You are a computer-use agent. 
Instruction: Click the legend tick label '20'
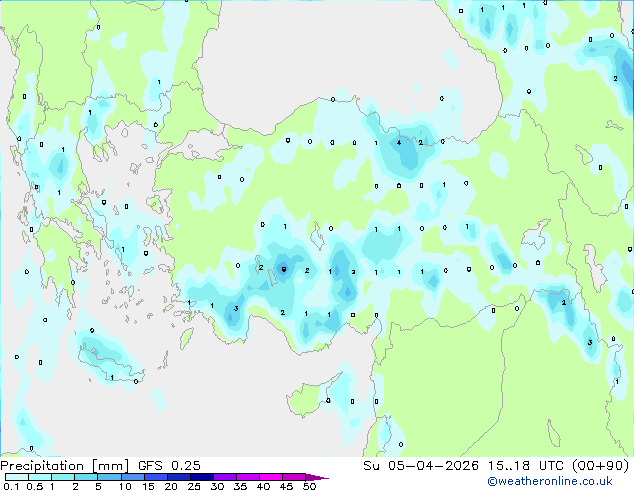[x=171, y=486]
